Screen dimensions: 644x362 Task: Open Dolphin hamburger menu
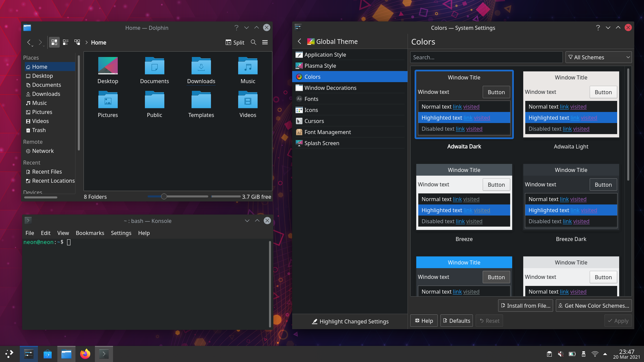click(x=265, y=42)
